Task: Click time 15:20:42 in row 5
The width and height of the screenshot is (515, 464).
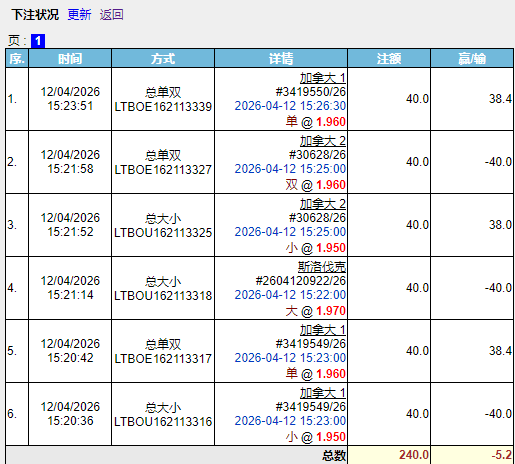Action: 70,358
